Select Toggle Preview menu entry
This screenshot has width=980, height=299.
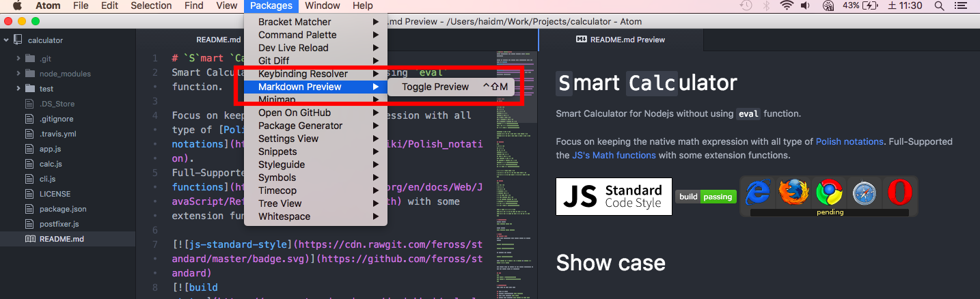[451, 87]
